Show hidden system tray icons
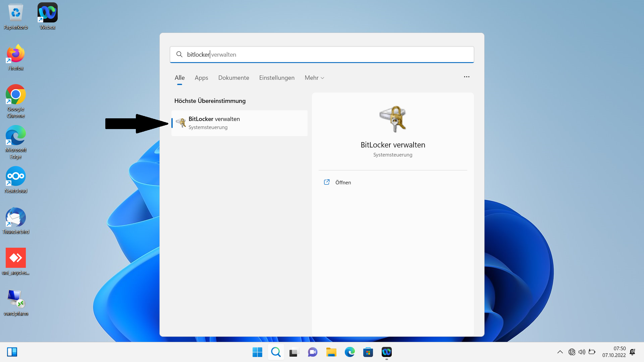 560,352
